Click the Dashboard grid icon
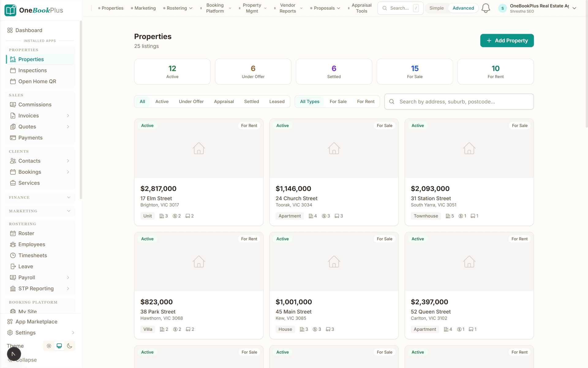 (x=10, y=30)
